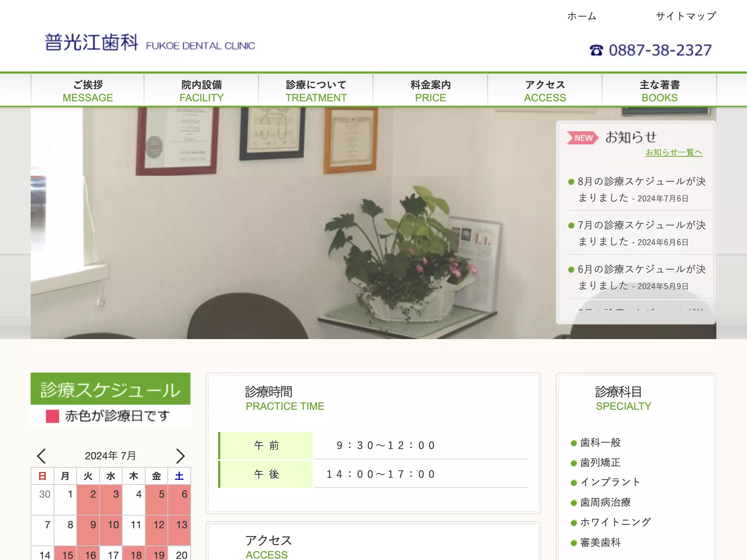Screen dimensions: 747x560
Task: Click the 診療科目 SPECIALTY heading
Action: pyautogui.click(x=623, y=398)
